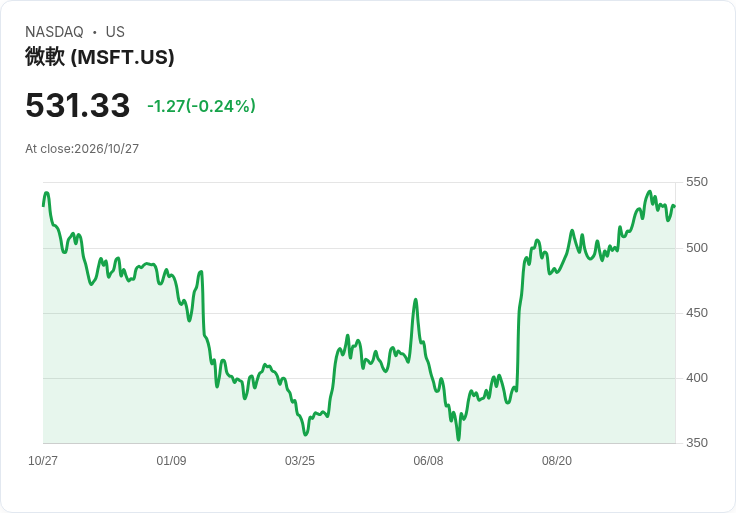Image resolution: width=736 pixels, height=513 pixels.
Task: Click the 350 price axis label
Action: click(x=697, y=443)
